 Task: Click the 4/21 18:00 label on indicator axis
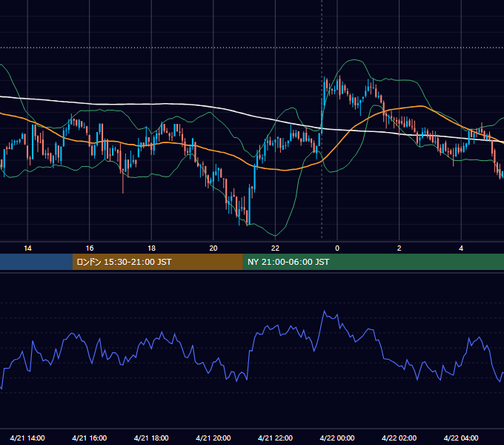click(151, 438)
